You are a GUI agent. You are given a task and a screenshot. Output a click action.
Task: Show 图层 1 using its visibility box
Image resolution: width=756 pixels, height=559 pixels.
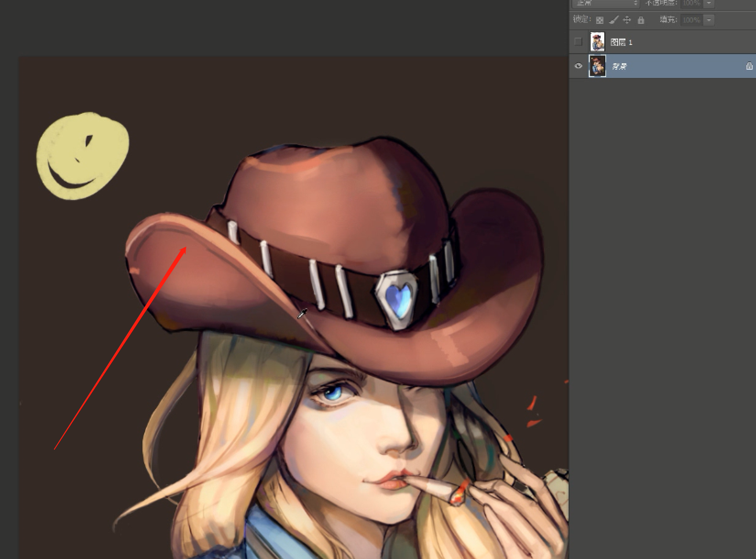pyautogui.click(x=578, y=42)
